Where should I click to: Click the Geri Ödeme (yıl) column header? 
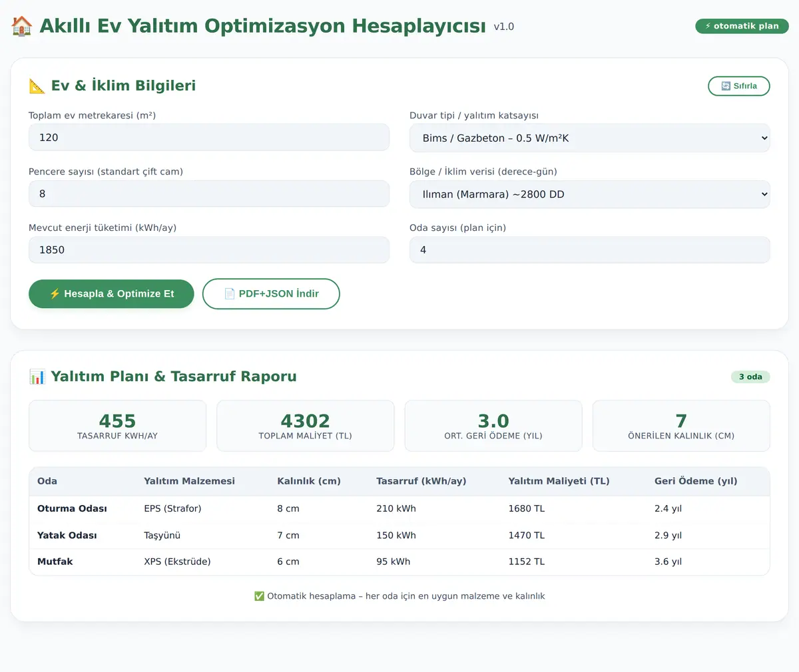click(696, 481)
